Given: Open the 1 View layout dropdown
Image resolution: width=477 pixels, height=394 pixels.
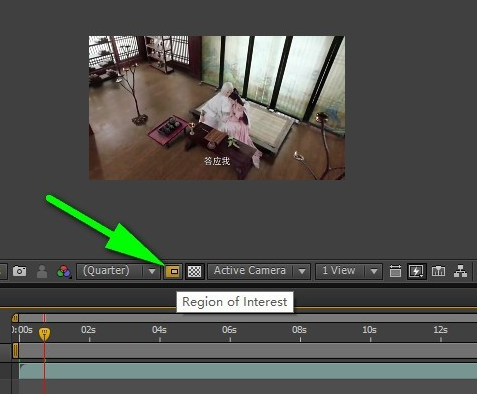Looking at the screenshot, I should (349, 271).
